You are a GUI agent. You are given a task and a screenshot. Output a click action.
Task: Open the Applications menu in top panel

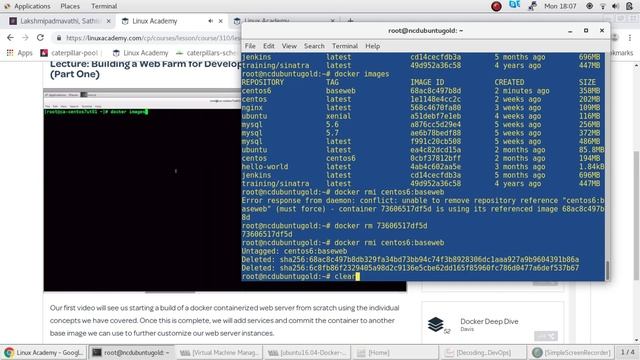[x=27, y=6]
